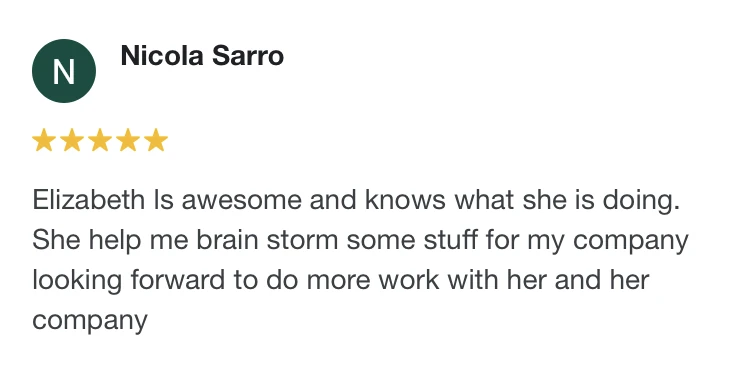This screenshot has height=365, width=750.
Task: Choose the fourth yellow rating star
Action: point(128,140)
